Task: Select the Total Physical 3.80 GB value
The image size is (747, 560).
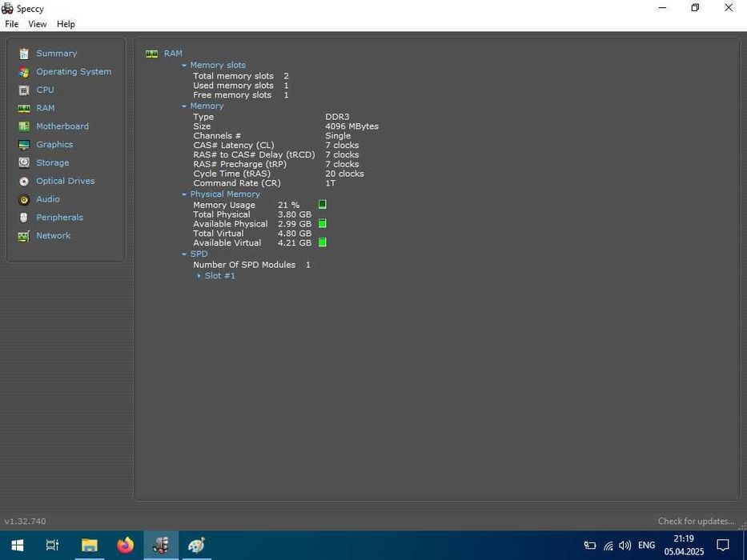Action: [295, 214]
